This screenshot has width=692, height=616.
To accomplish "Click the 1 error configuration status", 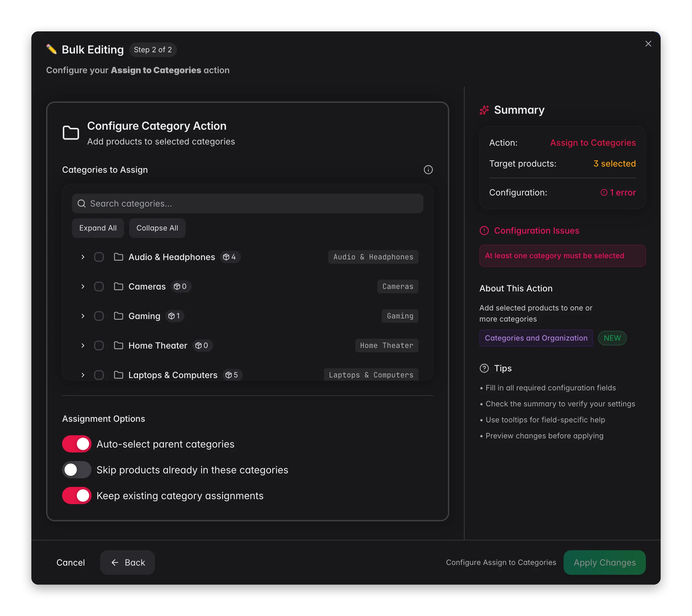I will [x=618, y=193].
